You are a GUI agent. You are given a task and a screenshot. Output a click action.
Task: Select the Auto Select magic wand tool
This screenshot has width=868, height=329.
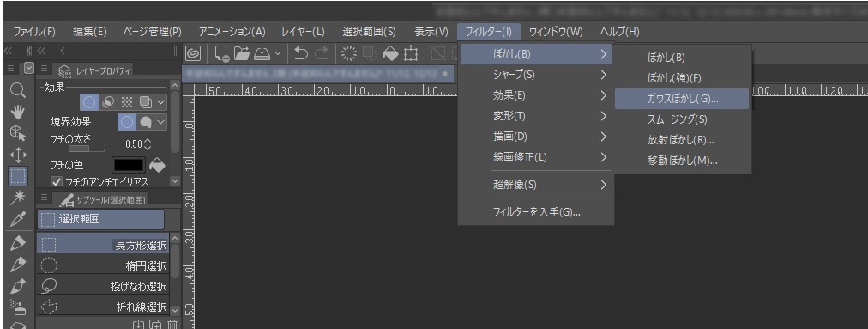pos(18,198)
